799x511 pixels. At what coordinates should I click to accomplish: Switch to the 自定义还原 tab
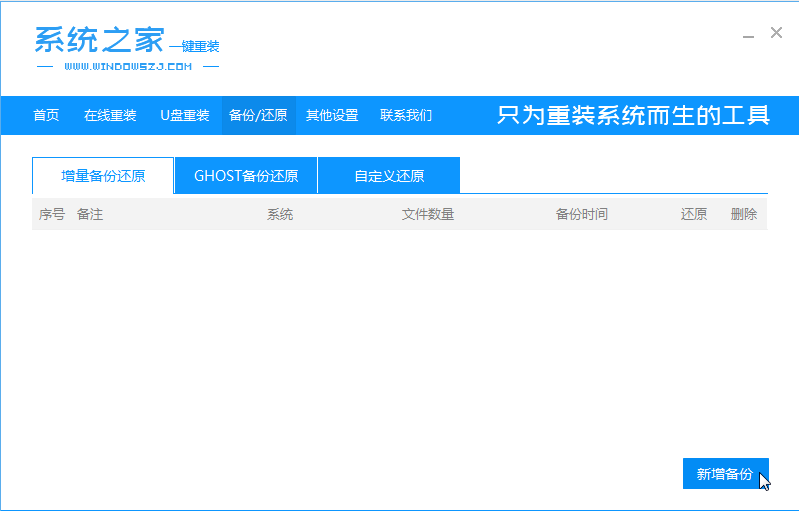pos(389,176)
